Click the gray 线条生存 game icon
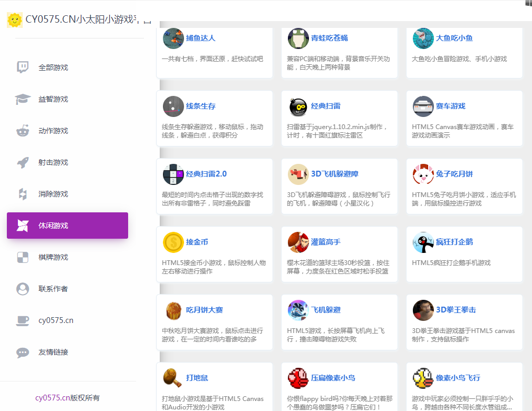532x411 pixels. (173, 106)
